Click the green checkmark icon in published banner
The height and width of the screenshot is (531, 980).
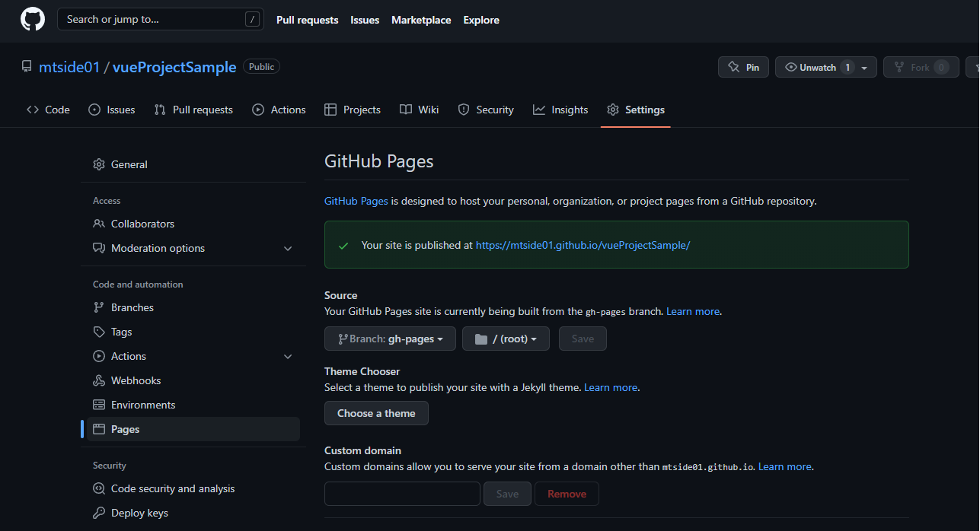[343, 246]
